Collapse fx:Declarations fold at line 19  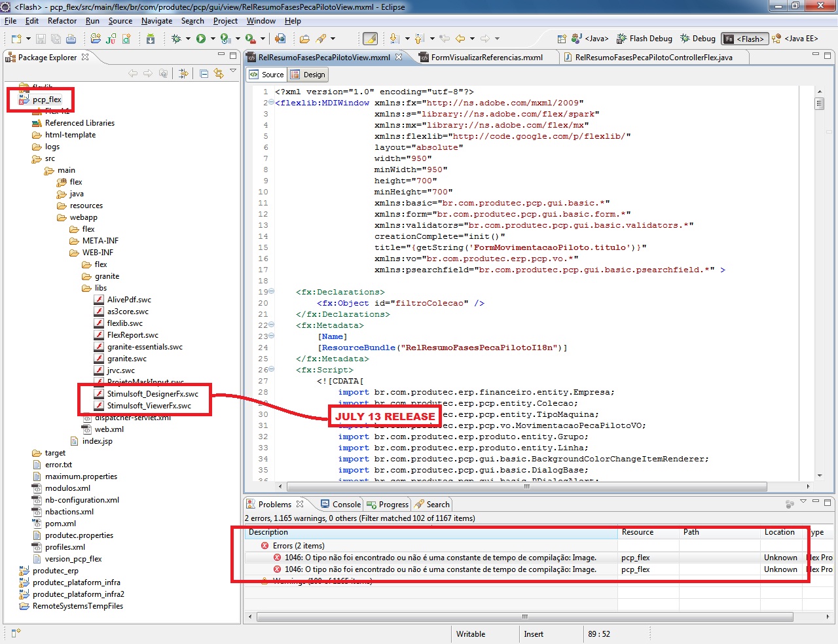coord(272,292)
